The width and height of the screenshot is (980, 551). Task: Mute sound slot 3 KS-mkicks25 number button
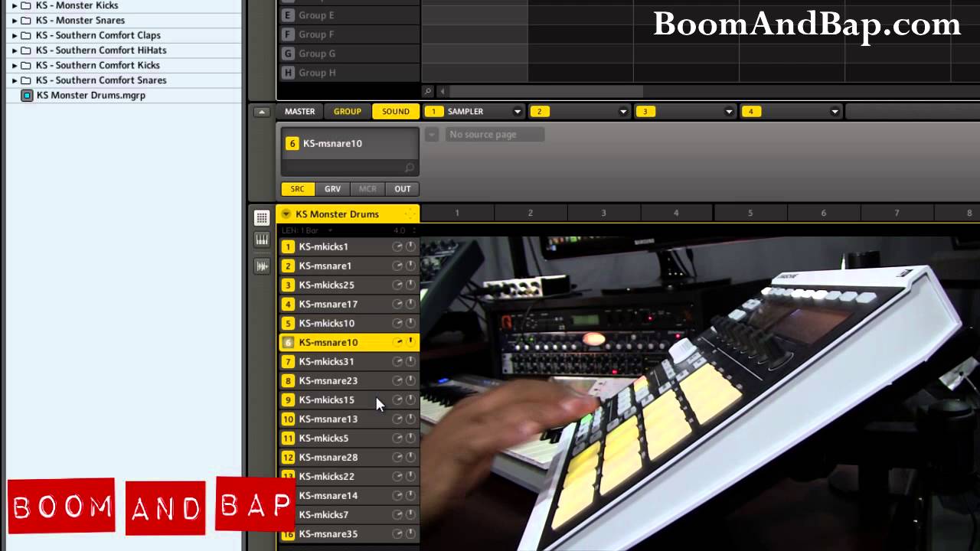pyautogui.click(x=288, y=285)
